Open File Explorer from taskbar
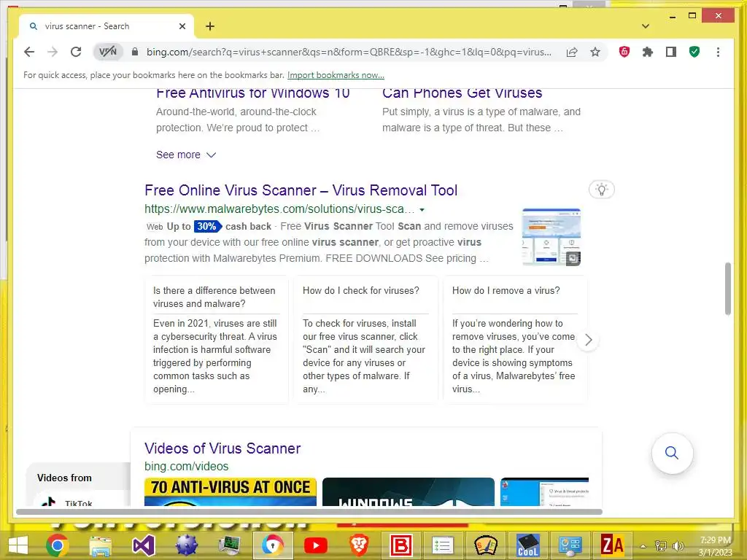The height and width of the screenshot is (560, 747). coord(101,545)
